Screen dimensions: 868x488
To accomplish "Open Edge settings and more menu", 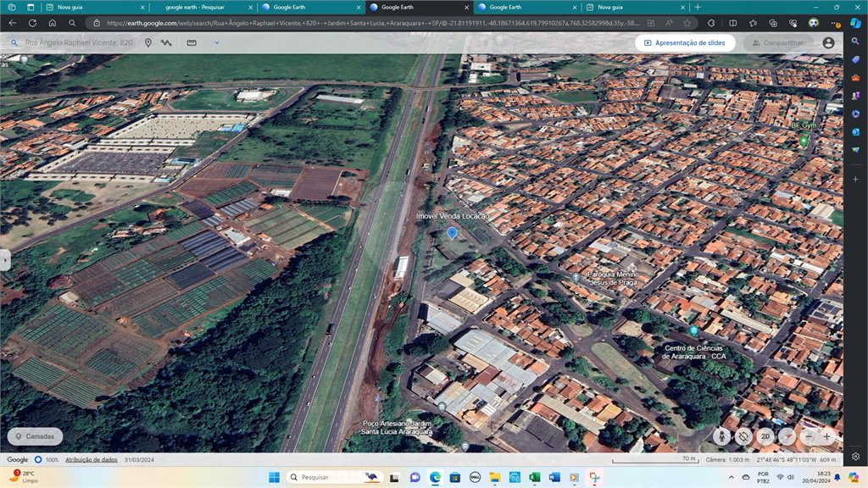I will tap(835, 23).
